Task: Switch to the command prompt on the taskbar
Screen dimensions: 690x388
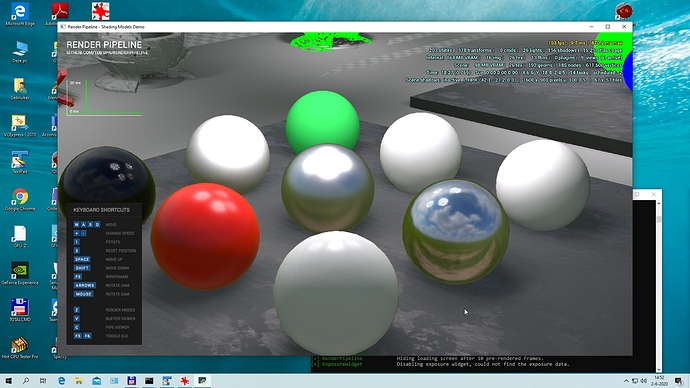Action: [149, 381]
